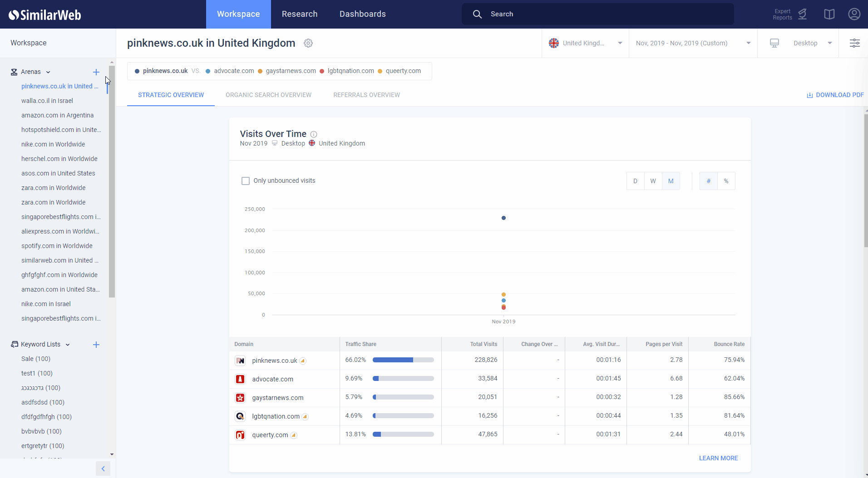Open the user account profile icon
Viewport: 868px width, 478px height.
(854, 14)
